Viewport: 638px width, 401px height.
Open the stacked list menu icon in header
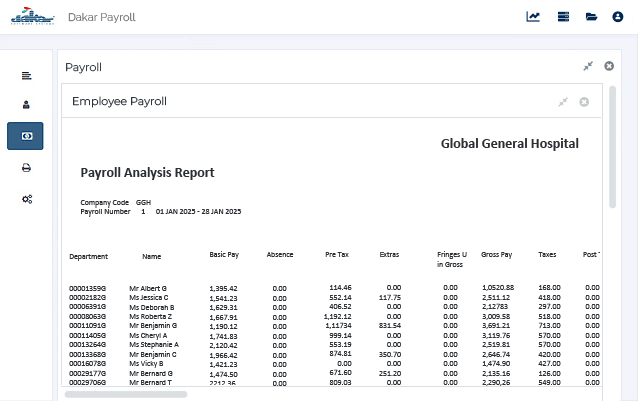point(563,17)
